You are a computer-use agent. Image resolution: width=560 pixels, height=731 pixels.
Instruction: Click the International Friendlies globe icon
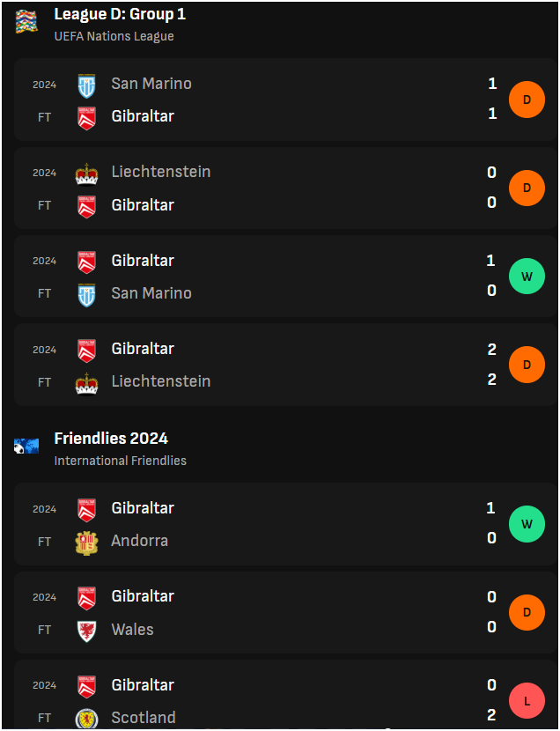pyautogui.click(x=26, y=447)
